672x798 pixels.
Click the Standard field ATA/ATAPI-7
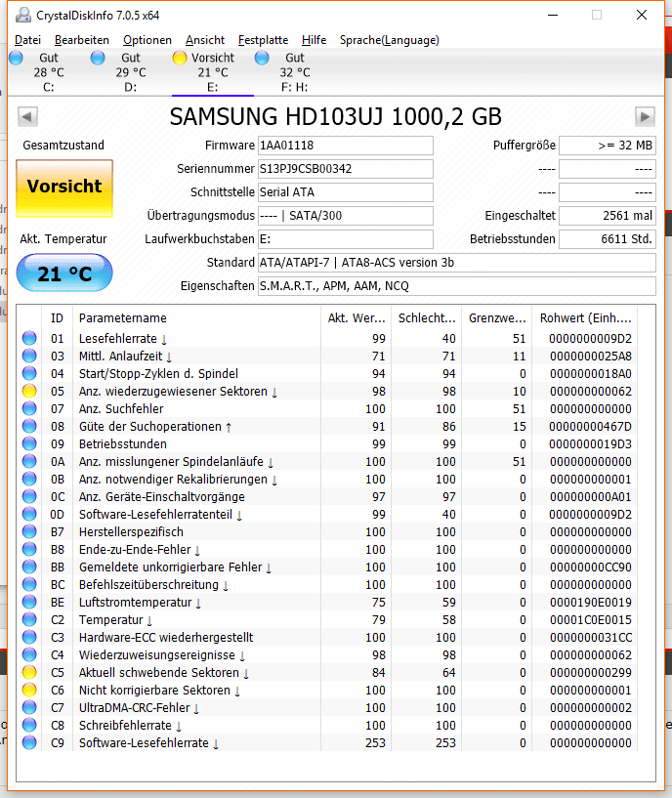[457, 262]
